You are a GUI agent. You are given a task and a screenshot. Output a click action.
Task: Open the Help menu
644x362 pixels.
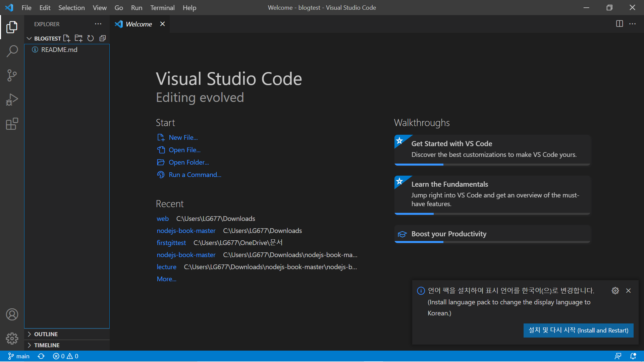(x=190, y=7)
